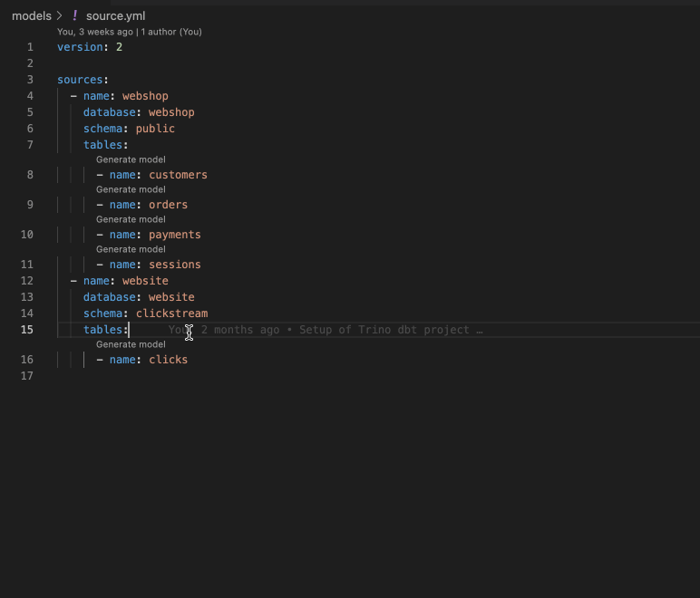700x598 pixels.
Task: Click Generate model above customers
Action: tap(131, 159)
